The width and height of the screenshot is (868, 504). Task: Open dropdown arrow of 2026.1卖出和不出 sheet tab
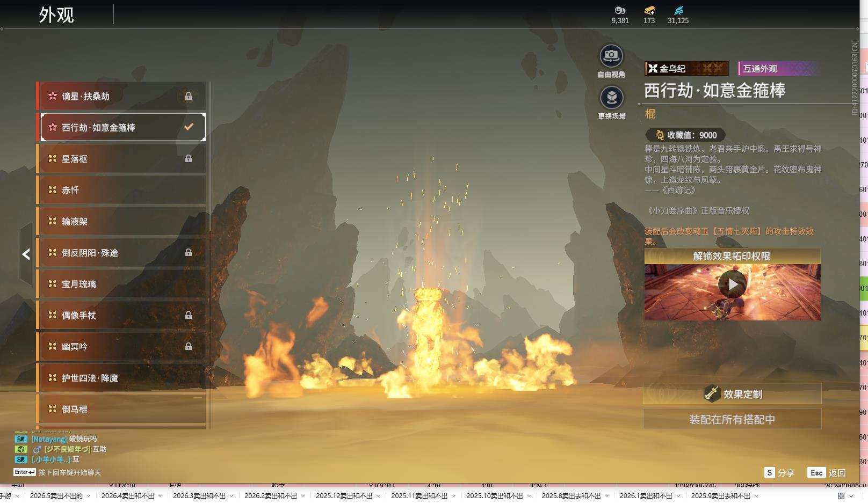678,496
